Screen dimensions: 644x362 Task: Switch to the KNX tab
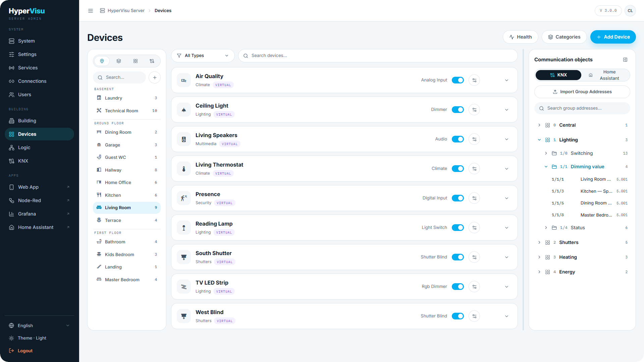(x=558, y=75)
